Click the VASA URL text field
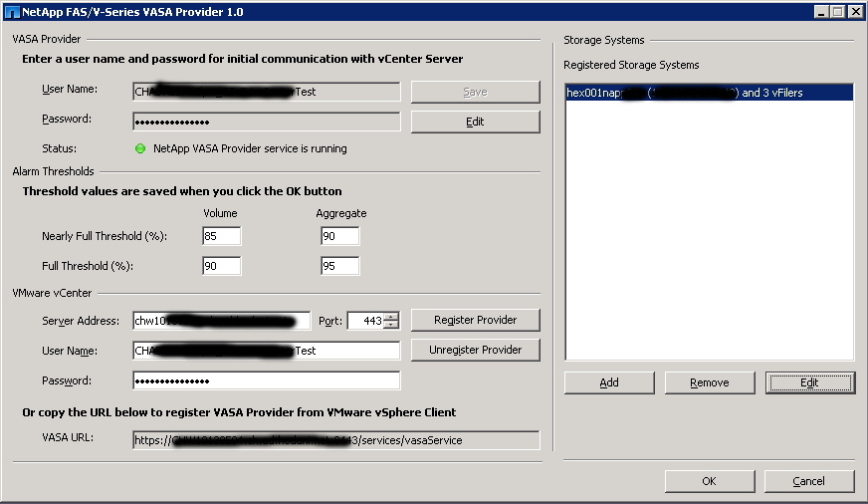Screen dimensions: 868x504 tap(335, 439)
